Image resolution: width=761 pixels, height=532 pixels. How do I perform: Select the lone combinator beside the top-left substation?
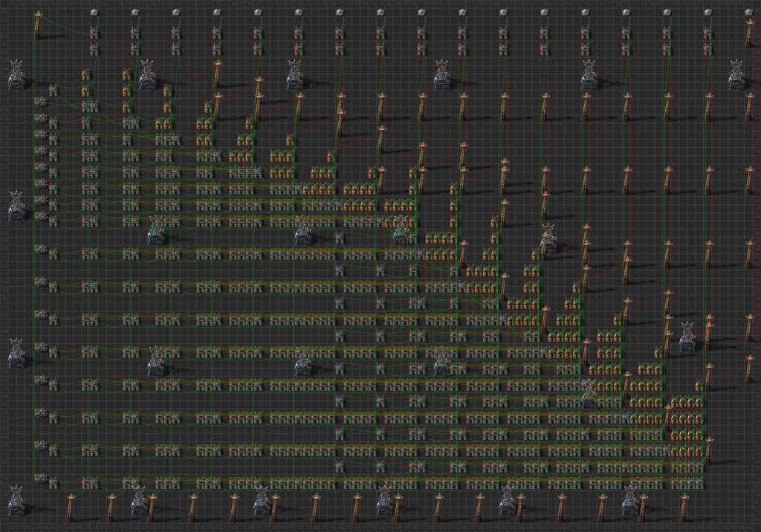coord(53,90)
